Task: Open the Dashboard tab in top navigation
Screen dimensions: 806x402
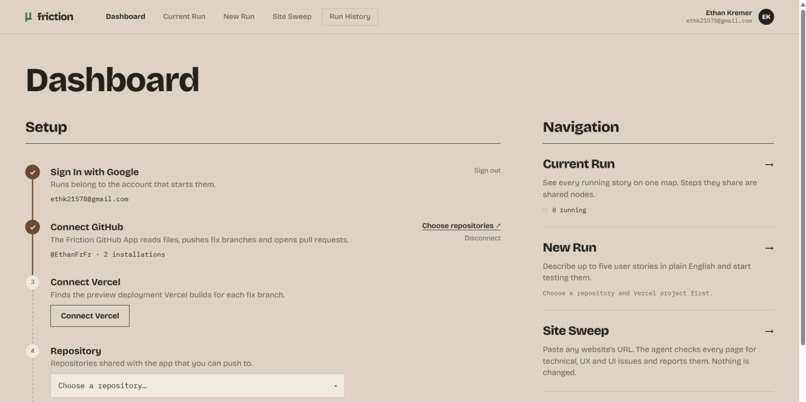Action: click(125, 16)
